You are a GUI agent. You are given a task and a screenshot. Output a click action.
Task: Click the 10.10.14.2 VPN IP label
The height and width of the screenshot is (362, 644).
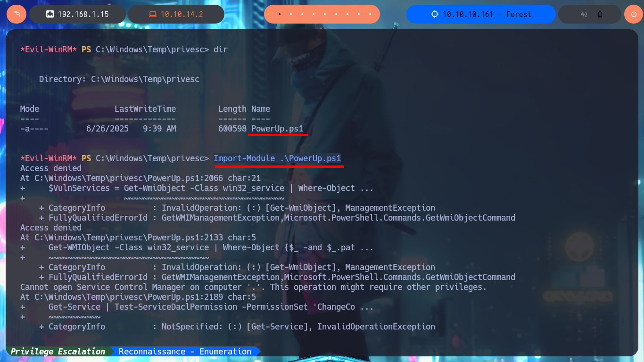(182, 14)
